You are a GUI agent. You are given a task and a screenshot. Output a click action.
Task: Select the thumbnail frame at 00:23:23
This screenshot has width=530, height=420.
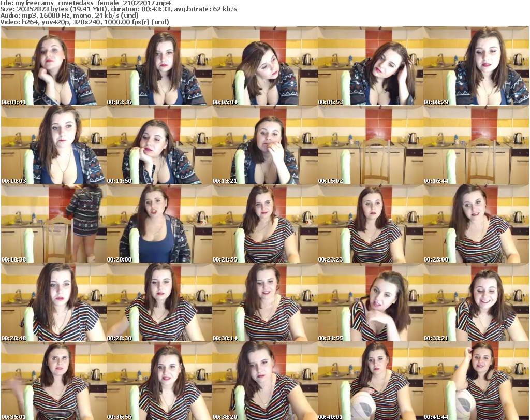371,224
